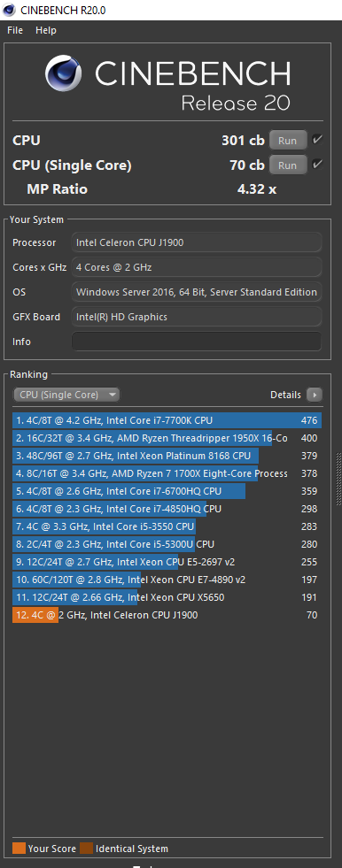
Task: Select the Intel Core i7-4850HQ row
Action: click(x=167, y=510)
